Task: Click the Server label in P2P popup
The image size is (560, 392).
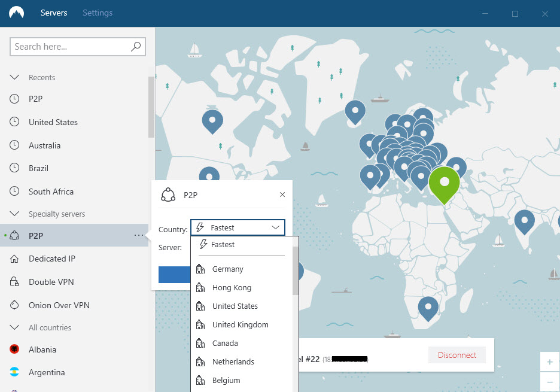Action: pos(170,247)
